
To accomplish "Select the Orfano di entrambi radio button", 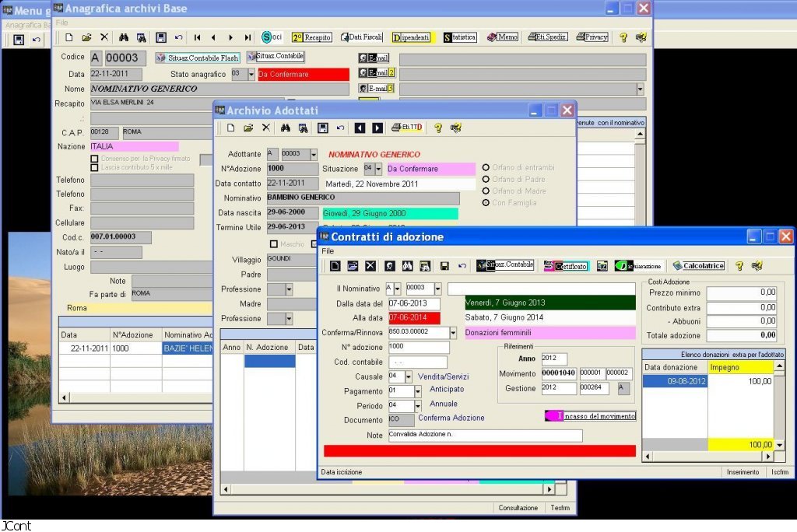I will [486, 167].
